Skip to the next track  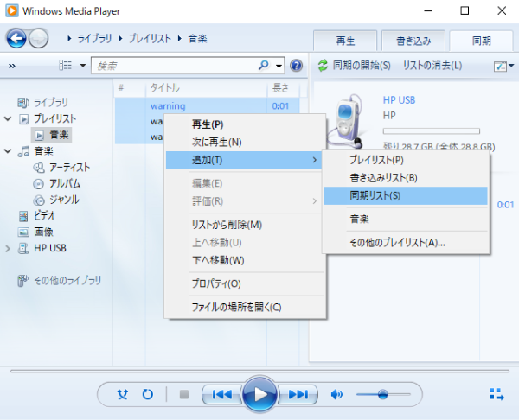(298, 394)
